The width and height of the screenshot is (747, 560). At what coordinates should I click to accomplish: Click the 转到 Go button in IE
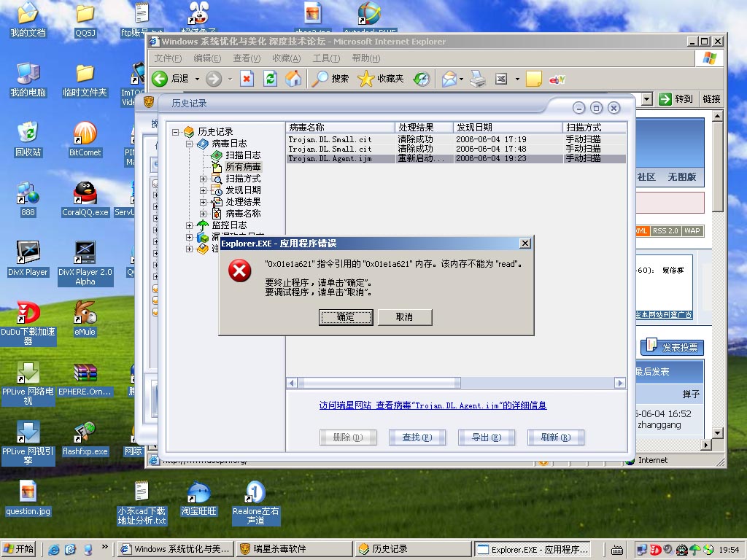pyautogui.click(x=676, y=99)
